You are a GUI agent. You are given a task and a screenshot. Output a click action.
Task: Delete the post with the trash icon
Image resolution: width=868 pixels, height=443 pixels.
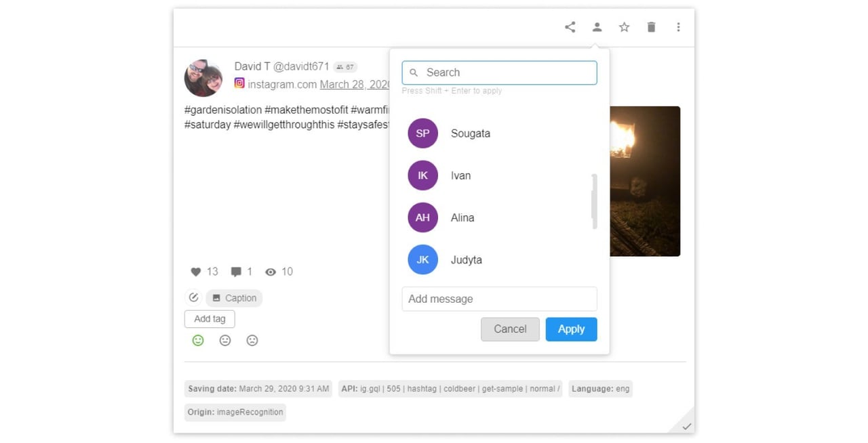click(x=651, y=27)
